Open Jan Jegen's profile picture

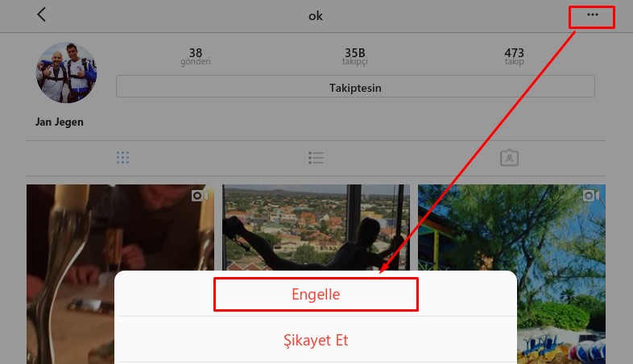point(67,72)
